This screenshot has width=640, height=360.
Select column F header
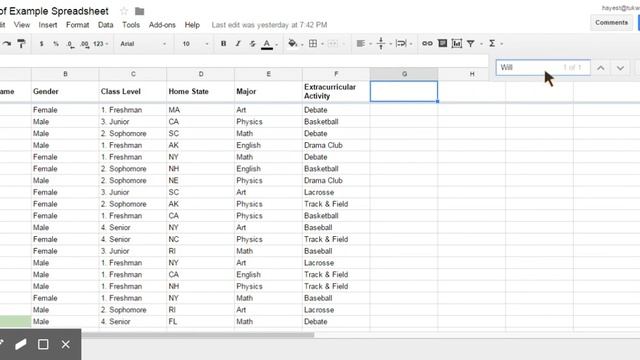pos(336,74)
